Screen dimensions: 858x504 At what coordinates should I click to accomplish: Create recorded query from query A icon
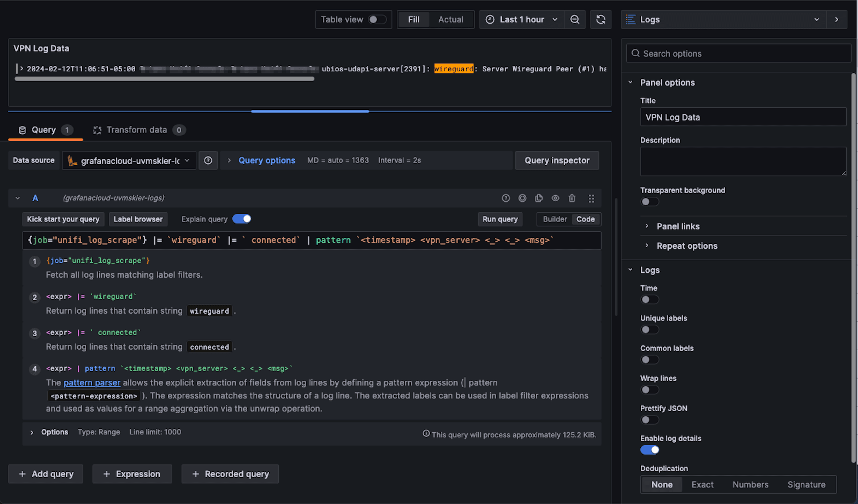[522, 198]
